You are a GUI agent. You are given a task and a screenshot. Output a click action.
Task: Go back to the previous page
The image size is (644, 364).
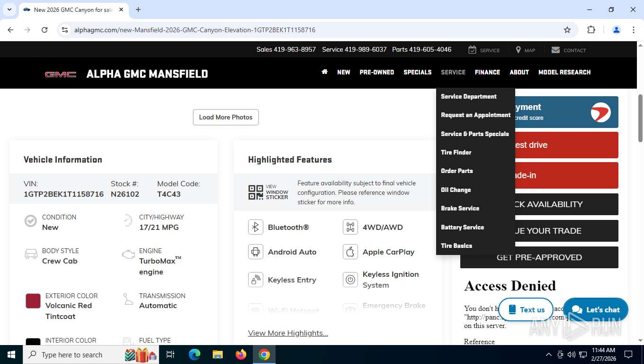(10, 30)
